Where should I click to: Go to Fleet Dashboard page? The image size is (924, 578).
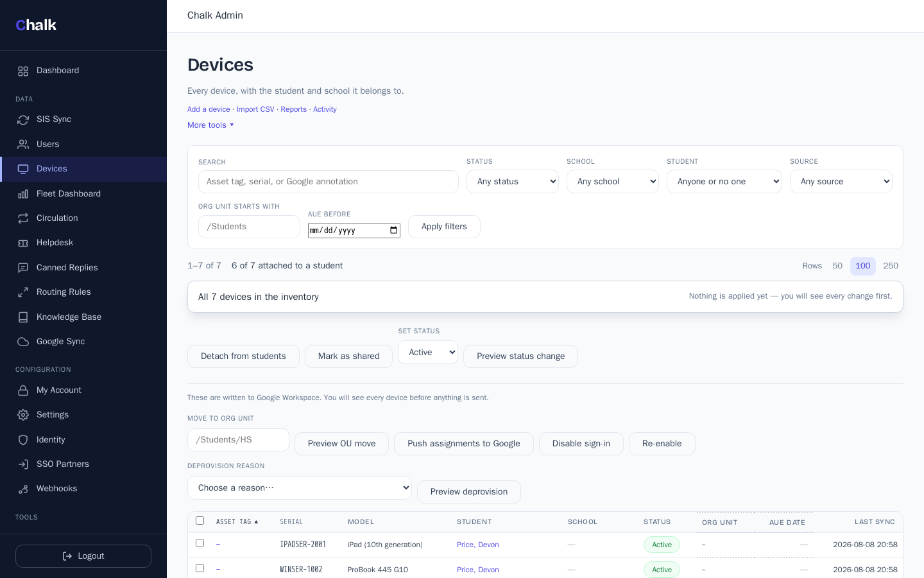[x=83, y=194]
